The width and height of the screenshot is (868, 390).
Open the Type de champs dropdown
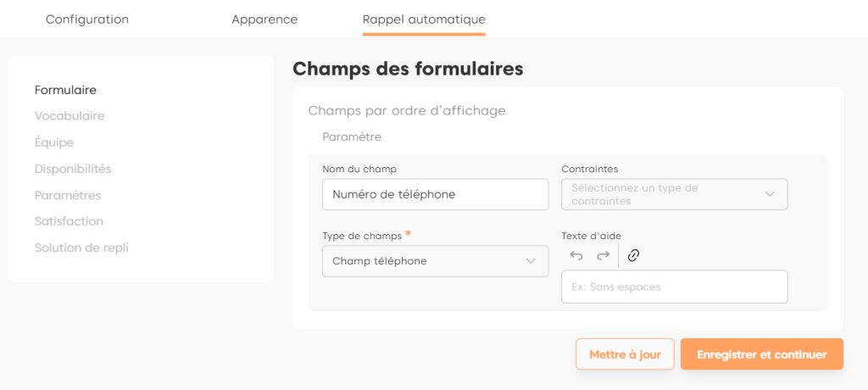point(435,261)
